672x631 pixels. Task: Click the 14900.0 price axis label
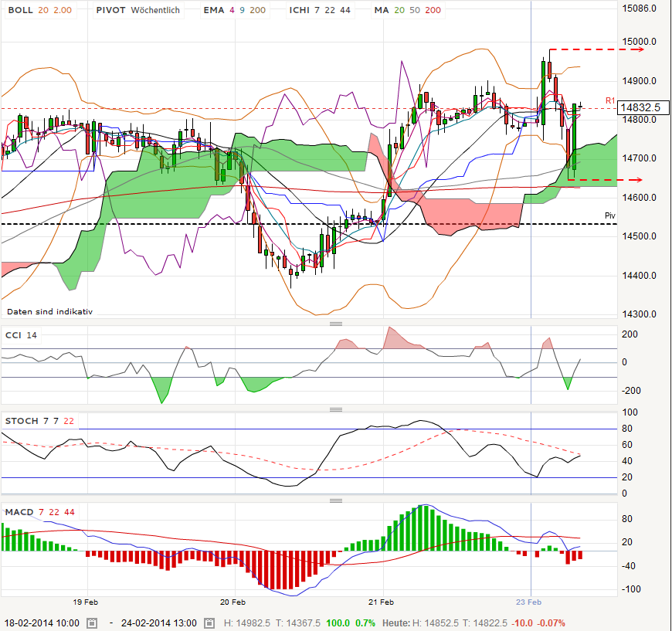639,81
